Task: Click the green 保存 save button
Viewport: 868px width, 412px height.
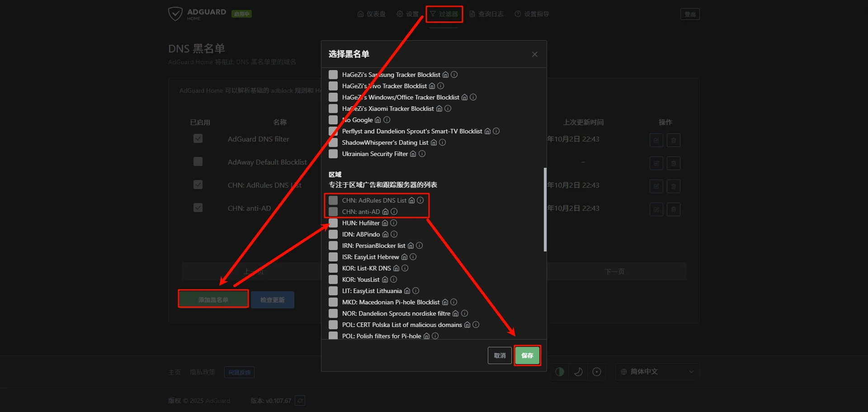Action: click(527, 355)
